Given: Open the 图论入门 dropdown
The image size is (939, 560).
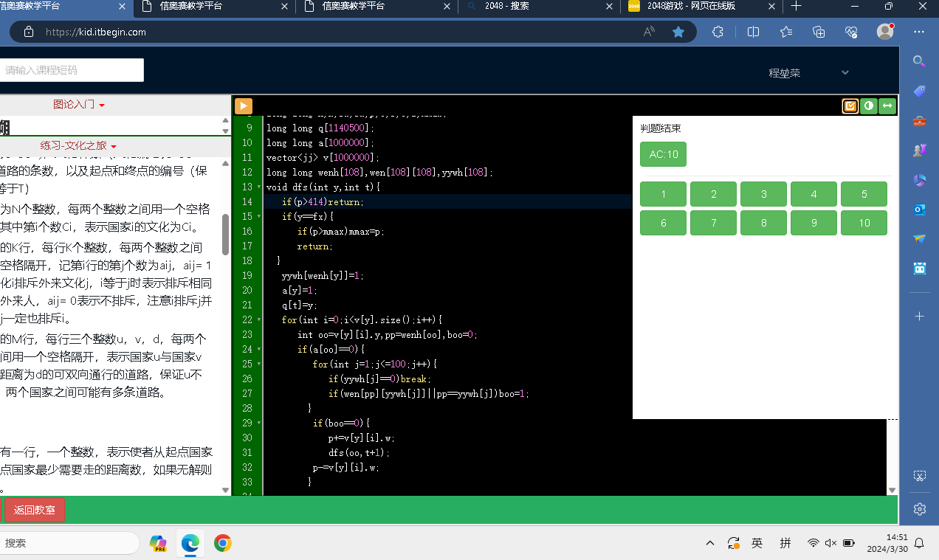Looking at the screenshot, I should click(78, 105).
